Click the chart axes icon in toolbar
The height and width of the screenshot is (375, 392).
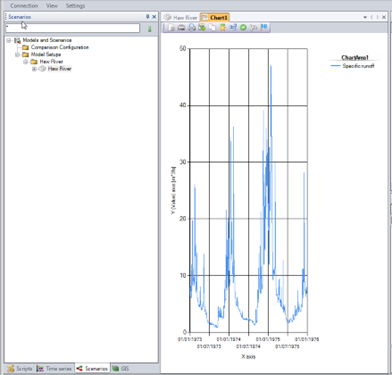pyautogui.click(x=254, y=27)
